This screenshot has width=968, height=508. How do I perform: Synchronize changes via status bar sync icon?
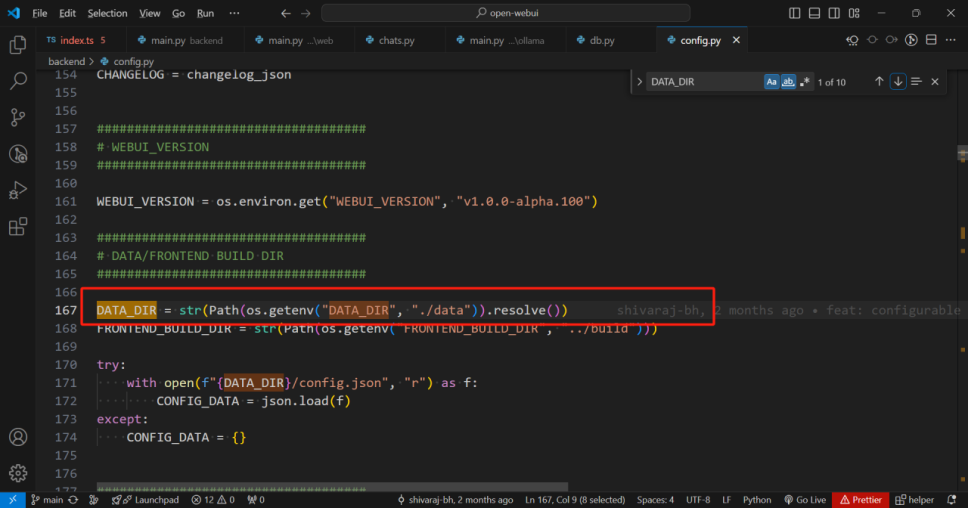[73, 500]
